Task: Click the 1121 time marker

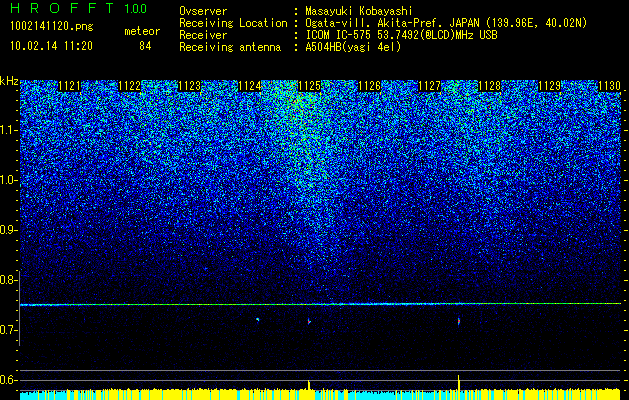Action: pyautogui.click(x=69, y=86)
